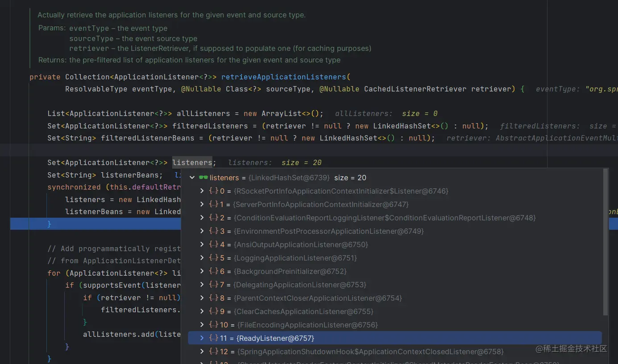
Task: Expand entry 4 AnsiOutputApplicationListener
Action: [202, 244]
